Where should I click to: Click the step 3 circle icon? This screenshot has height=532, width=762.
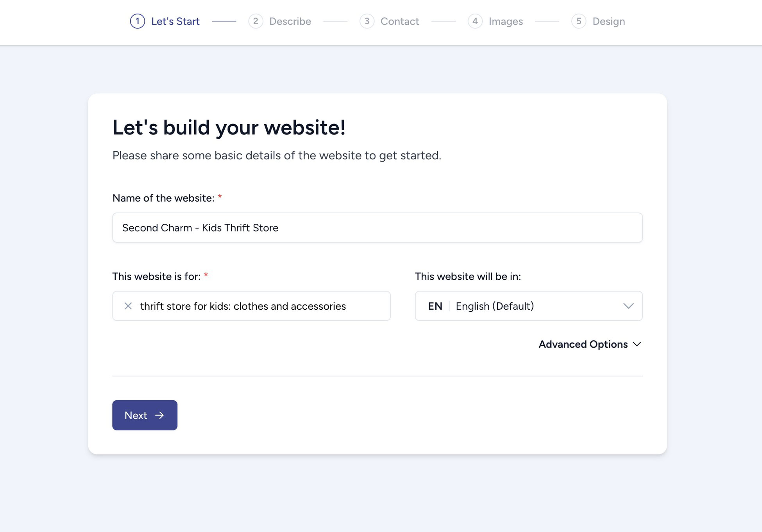[367, 21]
